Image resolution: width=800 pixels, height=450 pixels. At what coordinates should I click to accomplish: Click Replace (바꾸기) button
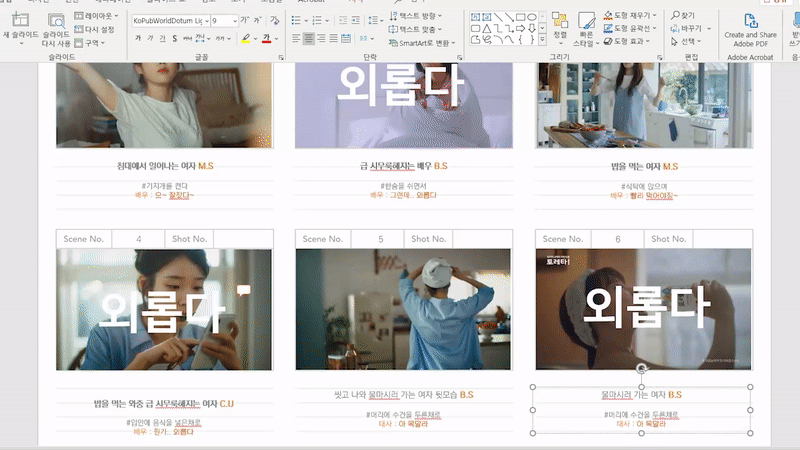pos(691,29)
